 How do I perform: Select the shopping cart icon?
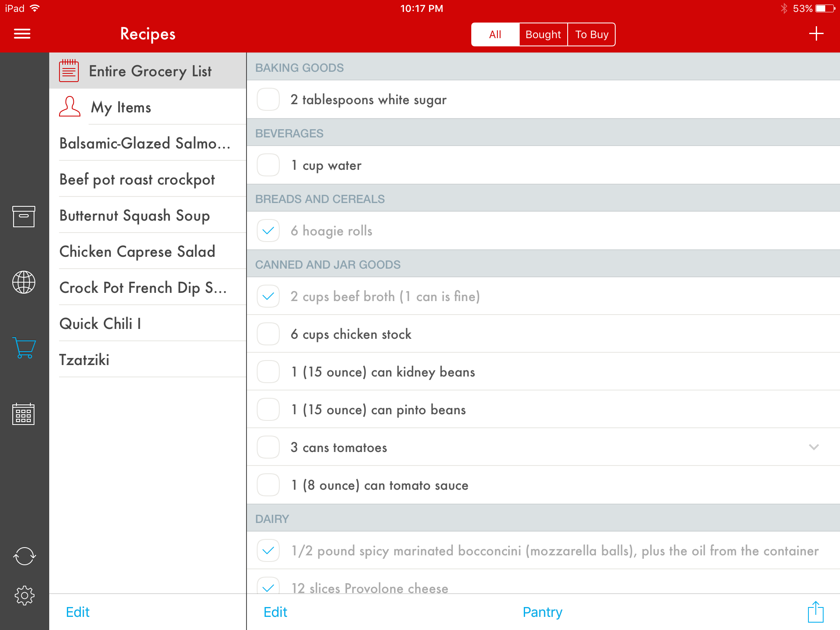(x=24, y=348)
